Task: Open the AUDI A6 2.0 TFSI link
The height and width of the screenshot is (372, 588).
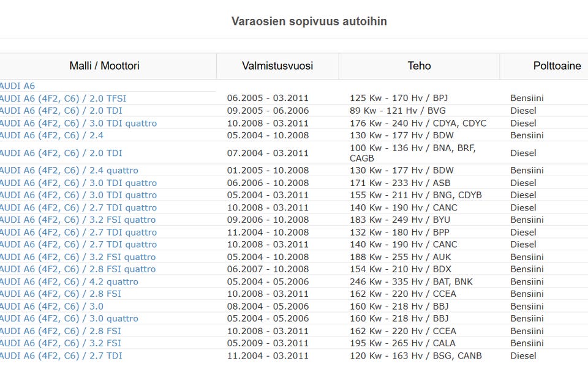Action: tap(64, 99)
